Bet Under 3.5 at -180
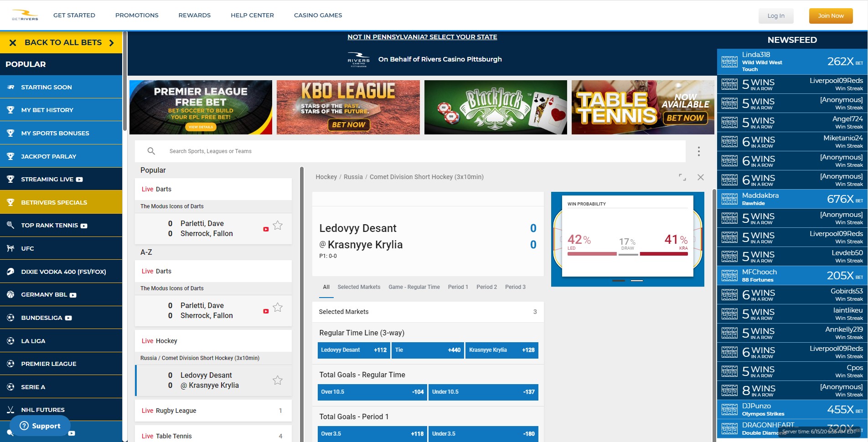This screenshot has width=868, height=442. (x=483, y=434)
